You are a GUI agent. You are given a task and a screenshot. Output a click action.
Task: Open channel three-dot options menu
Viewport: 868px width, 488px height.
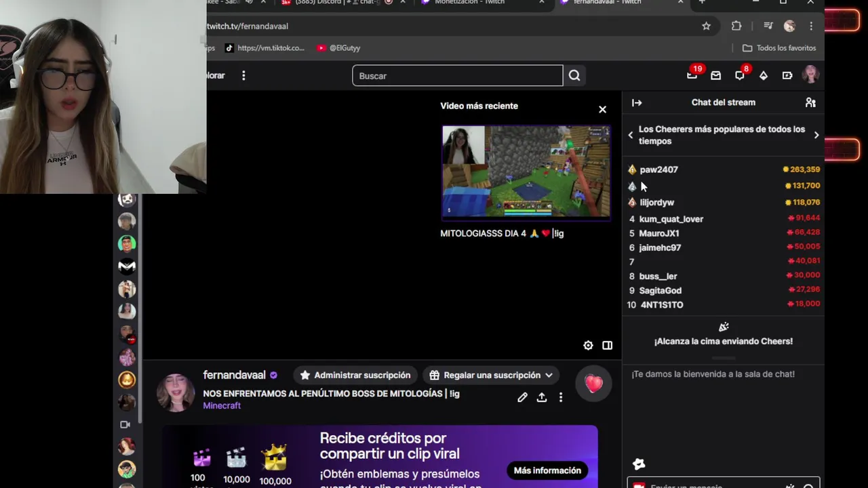pos(561,397)
